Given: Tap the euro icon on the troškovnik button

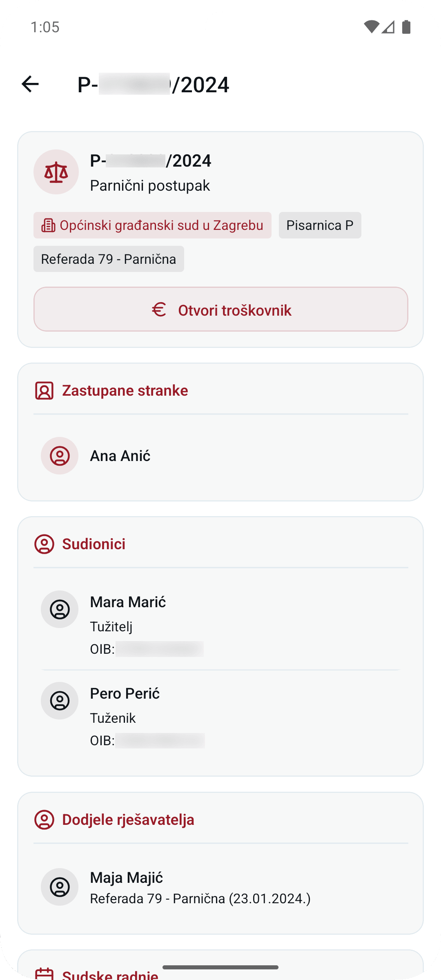Looking at the screenshot, I should (159, 310).
